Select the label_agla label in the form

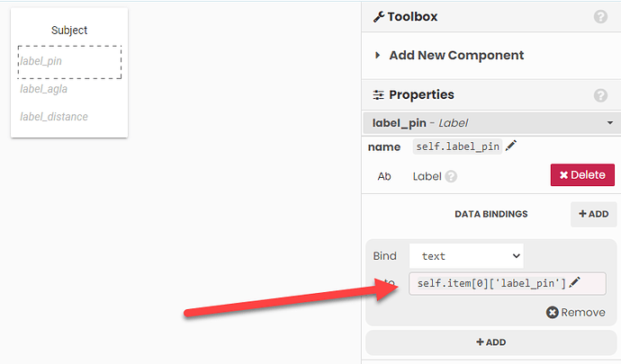43,89
